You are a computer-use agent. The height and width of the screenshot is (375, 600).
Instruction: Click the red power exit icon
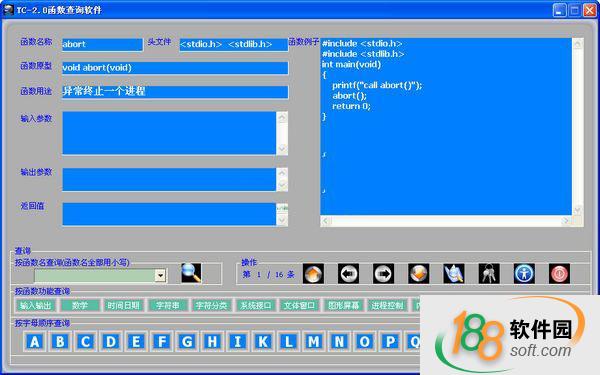click(559, 274)
